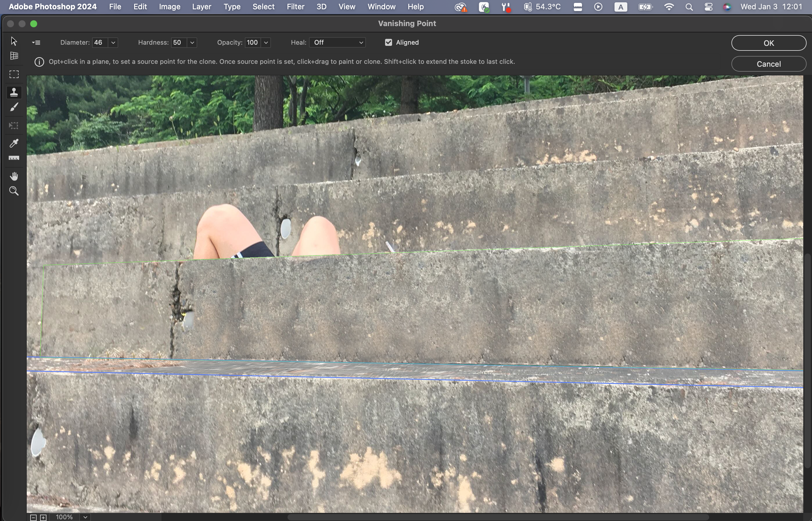The image size is (812, 521).
Task: Select the Edit Plane arrow tool
Action: (14, 41)
